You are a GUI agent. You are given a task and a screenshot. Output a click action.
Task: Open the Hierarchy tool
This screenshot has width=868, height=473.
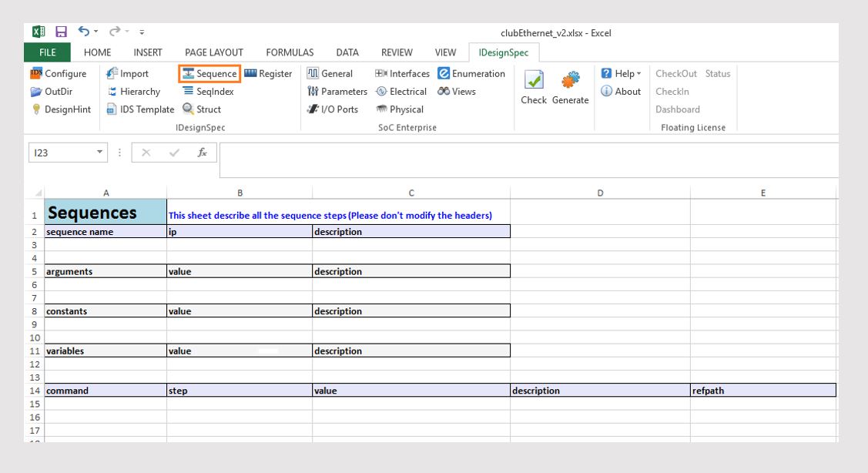pos(133,92)
